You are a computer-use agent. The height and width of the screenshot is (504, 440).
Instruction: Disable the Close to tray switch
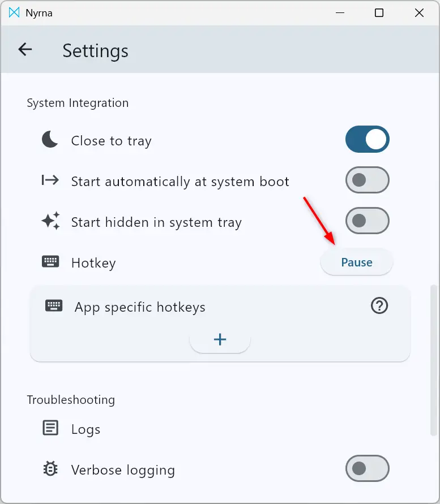(368, 139)
